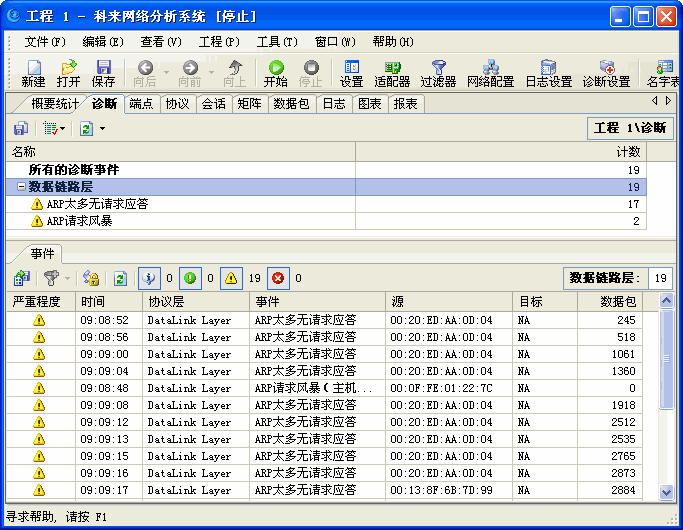Screen dimensions: 683x530
Task: Switch to the 数据包 tab
Action: (x=291, y=104)
